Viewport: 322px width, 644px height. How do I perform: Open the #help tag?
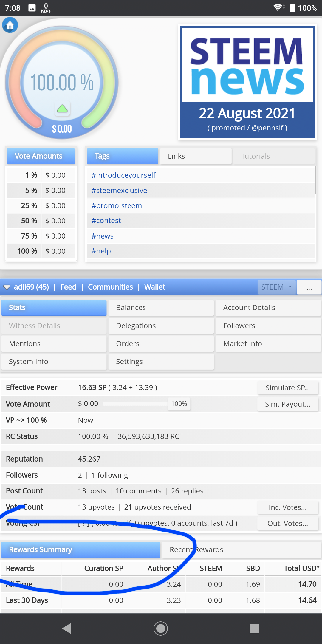101,251
